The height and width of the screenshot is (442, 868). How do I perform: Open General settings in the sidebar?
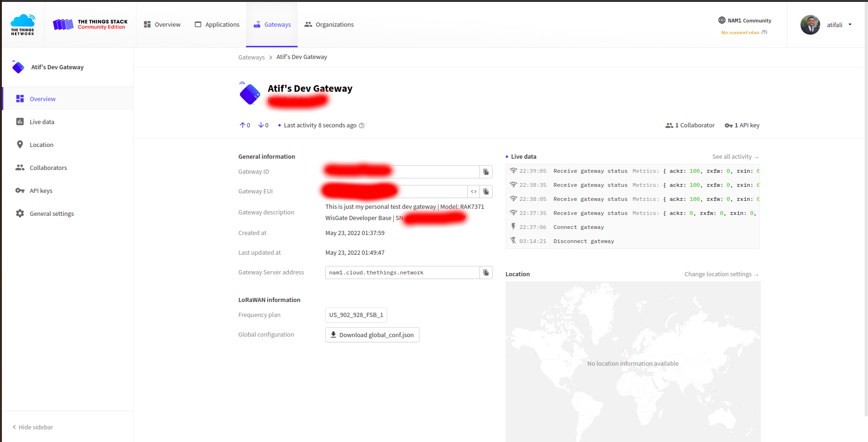point(67,214)
